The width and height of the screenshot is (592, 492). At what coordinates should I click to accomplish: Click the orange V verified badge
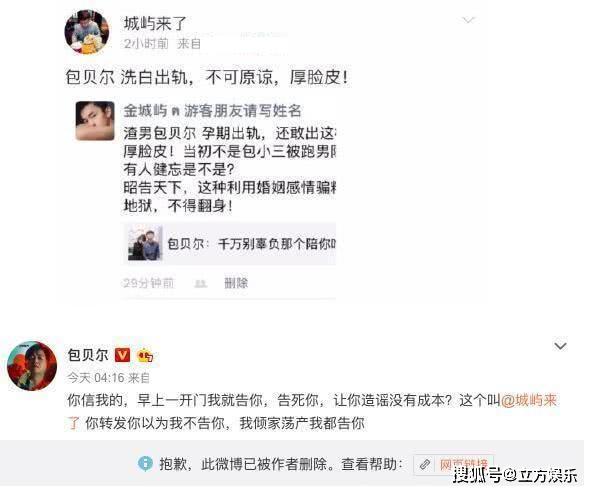(x=122, y=355)
